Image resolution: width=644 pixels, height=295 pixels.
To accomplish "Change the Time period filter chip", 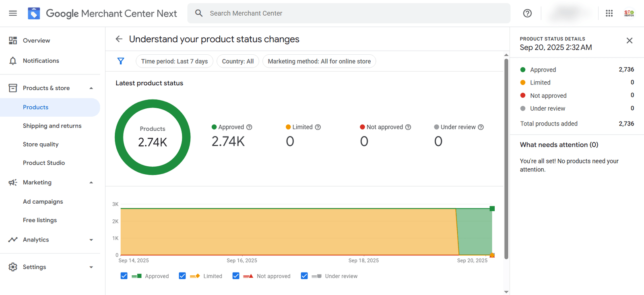I will tap(174, 61).
